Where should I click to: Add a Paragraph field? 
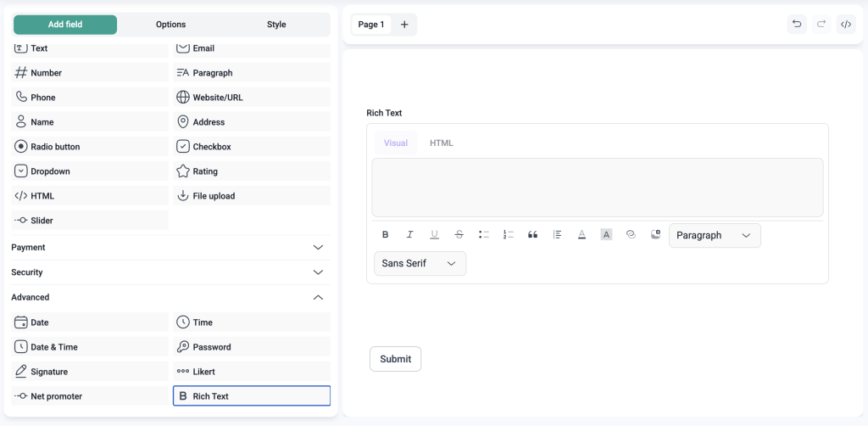[x=252, y=73]
